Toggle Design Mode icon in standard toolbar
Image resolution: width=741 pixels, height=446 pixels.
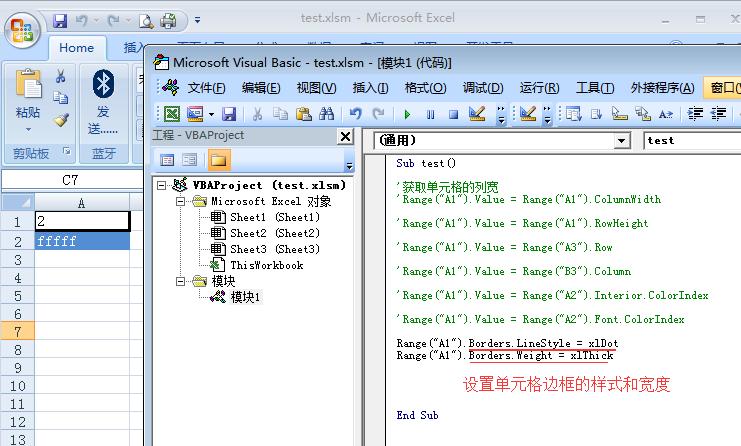click(477, 114)
